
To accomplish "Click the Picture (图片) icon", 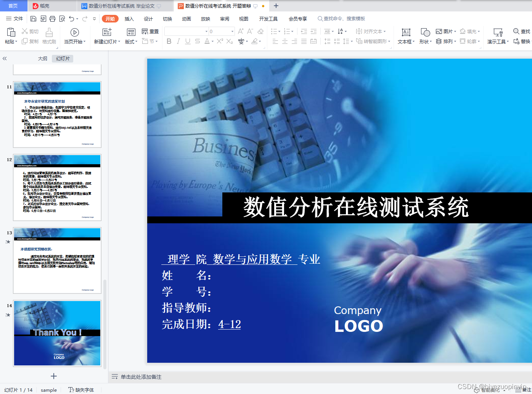I will point(439,31).
